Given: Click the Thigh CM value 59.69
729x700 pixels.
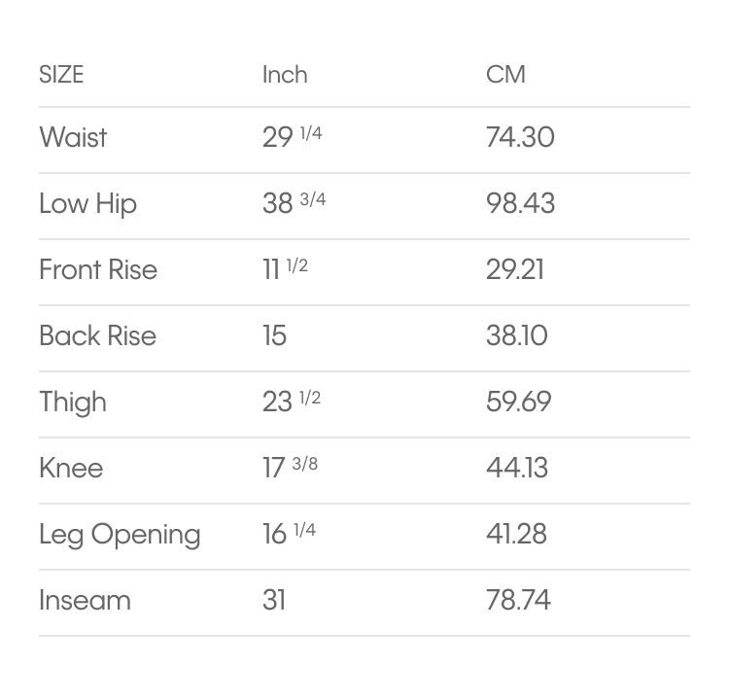Looking at the screenshot, I should 519,402.
